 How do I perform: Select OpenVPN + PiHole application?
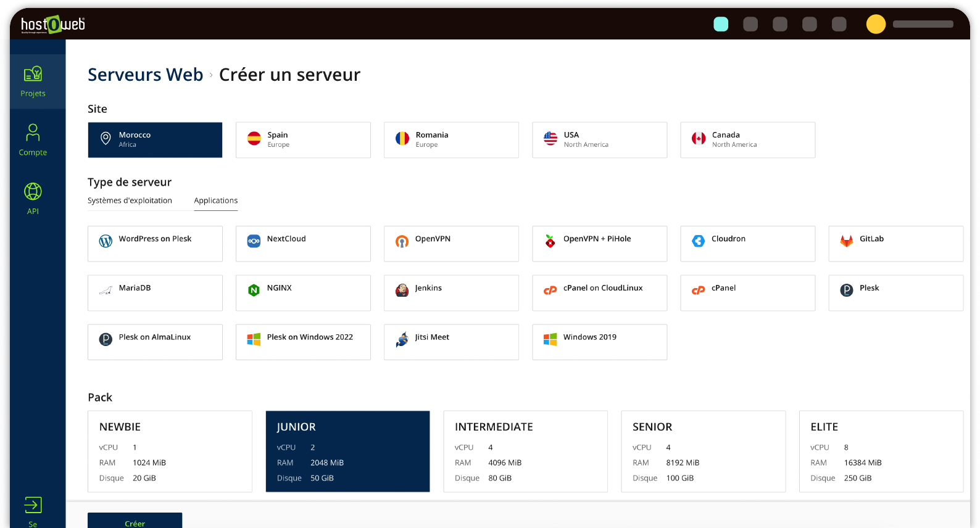[x=599, y=244]
